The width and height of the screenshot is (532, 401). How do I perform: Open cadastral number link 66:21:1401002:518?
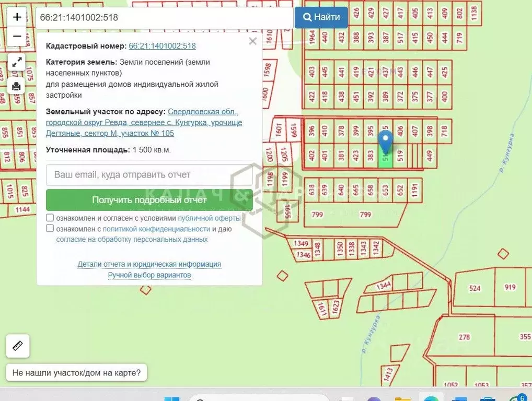point(162,46)
